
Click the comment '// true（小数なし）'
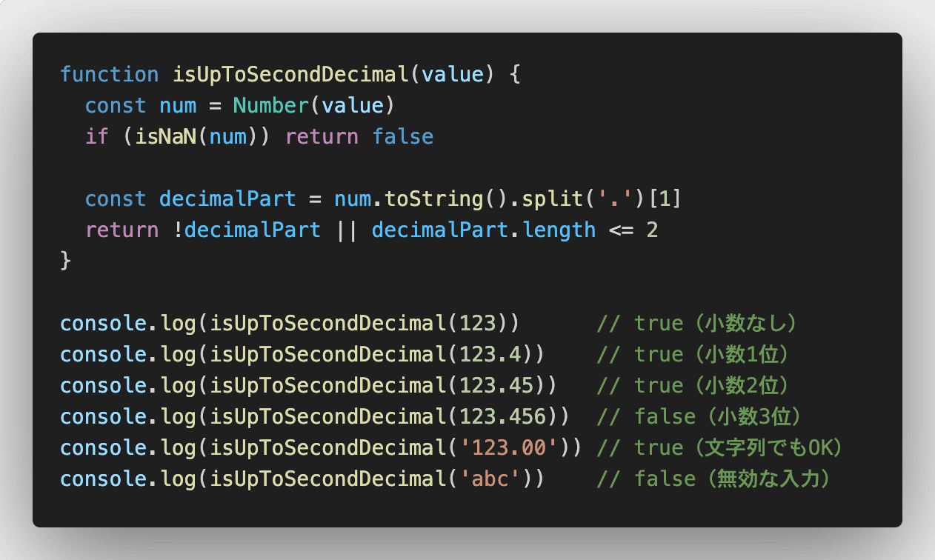[697, 324]
